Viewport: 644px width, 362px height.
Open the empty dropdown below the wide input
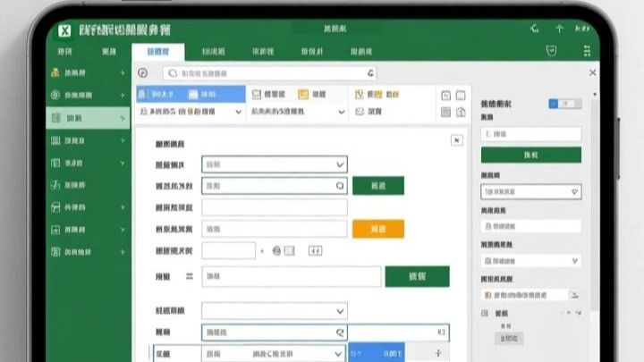click(x=275, y=311)
